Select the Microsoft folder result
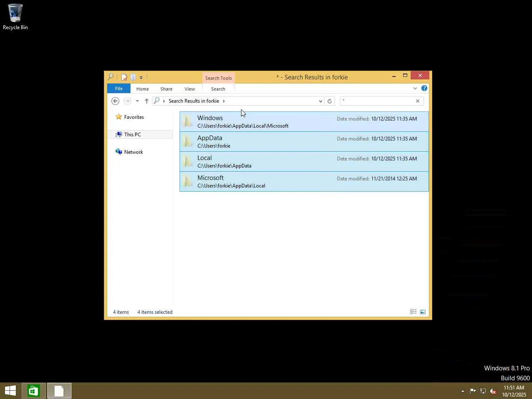532x399 pixels. (x=304, y=182)
